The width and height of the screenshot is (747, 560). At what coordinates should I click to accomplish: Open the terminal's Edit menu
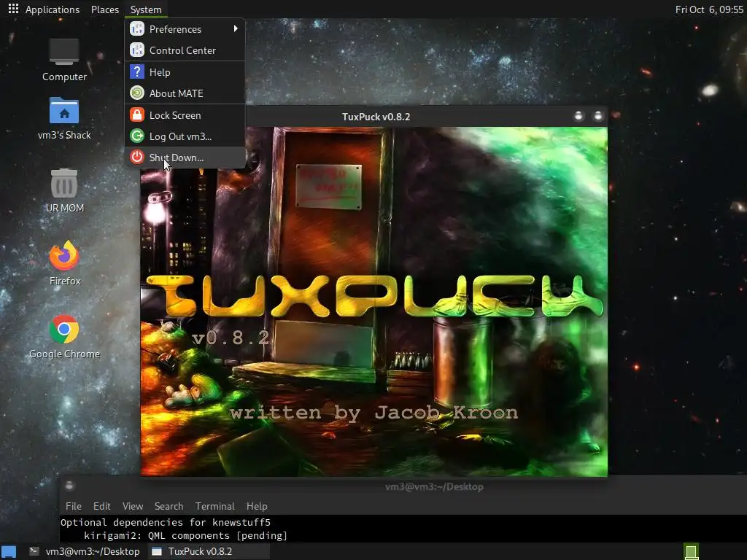point(102,506)
